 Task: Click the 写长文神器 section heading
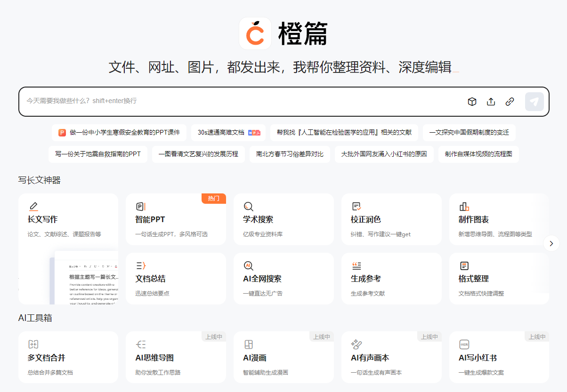40,180
